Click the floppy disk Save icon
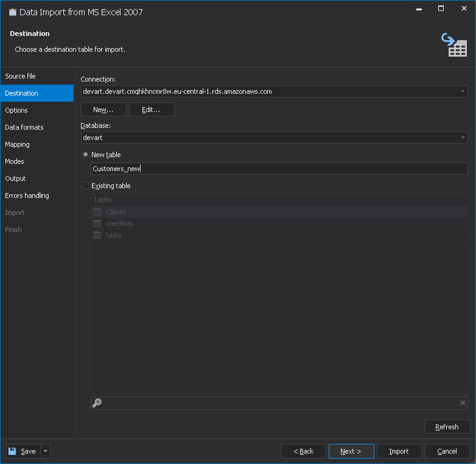 pyautogui.click(x=12, y=451)
